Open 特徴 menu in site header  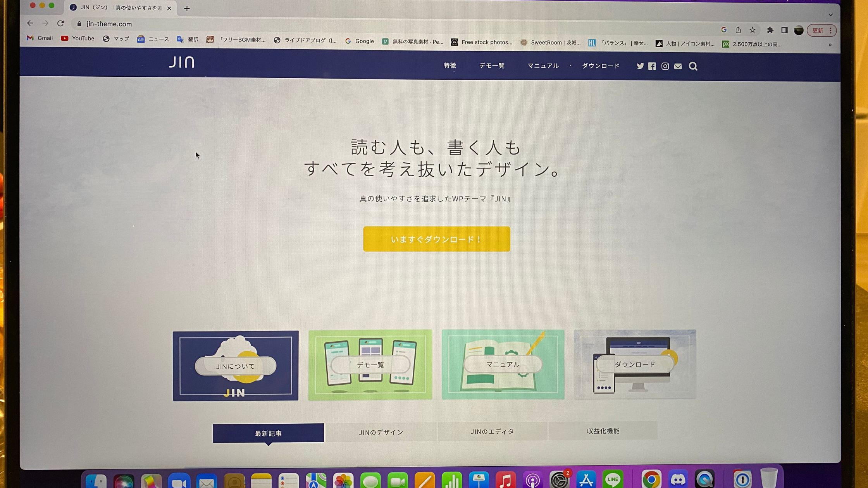tap(450, 65)
